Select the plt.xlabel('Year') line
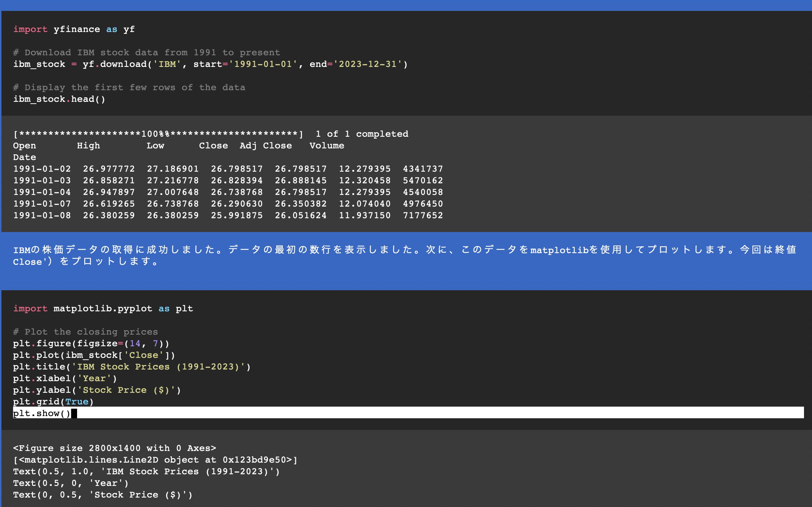Image resolution: width=812 pixels, height=507 pixels. [x=65, y=378]
